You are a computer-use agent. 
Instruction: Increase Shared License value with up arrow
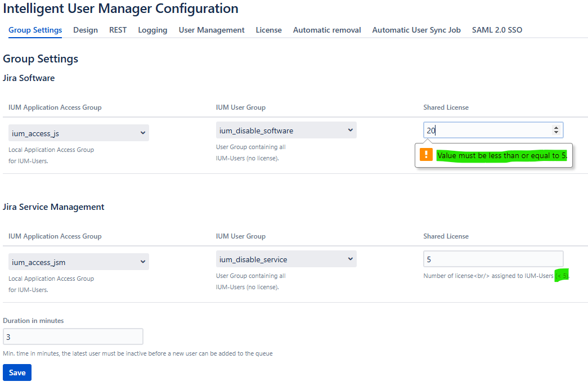[x=556, y=128]
